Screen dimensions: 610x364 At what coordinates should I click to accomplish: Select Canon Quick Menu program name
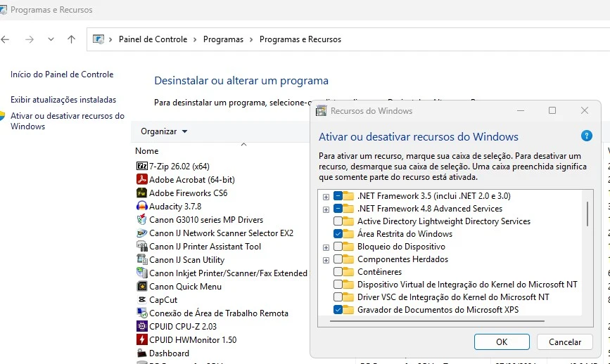(x=185, y=286)
